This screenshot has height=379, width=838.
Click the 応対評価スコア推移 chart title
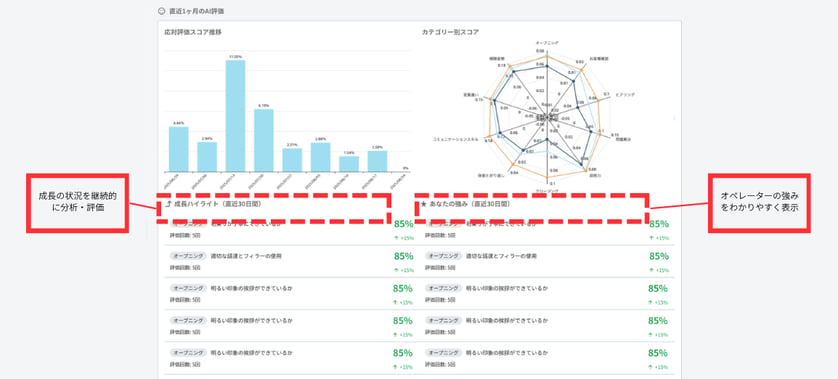pyautogui.click(x=193, y=32)
